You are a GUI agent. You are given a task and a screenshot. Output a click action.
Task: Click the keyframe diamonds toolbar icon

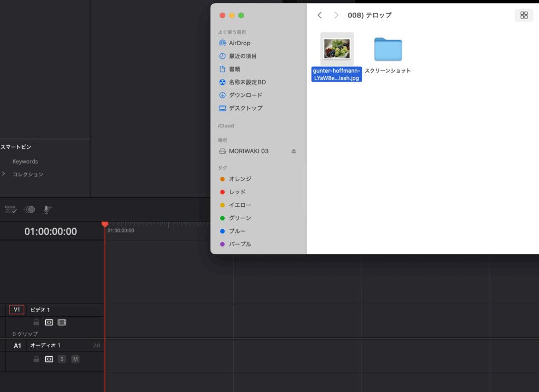(29, 209)
